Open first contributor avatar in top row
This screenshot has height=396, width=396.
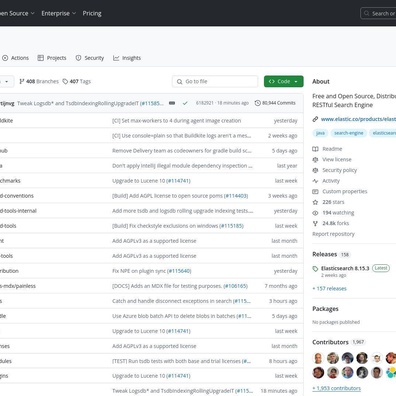pyautogui.click(x=318, y=358)
